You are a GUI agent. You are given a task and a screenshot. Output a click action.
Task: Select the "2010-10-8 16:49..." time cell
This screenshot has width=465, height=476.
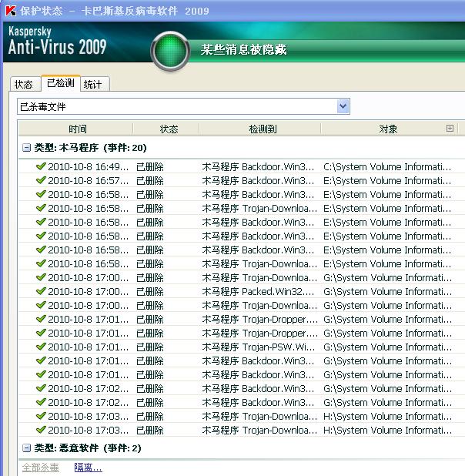coord(89,166)
